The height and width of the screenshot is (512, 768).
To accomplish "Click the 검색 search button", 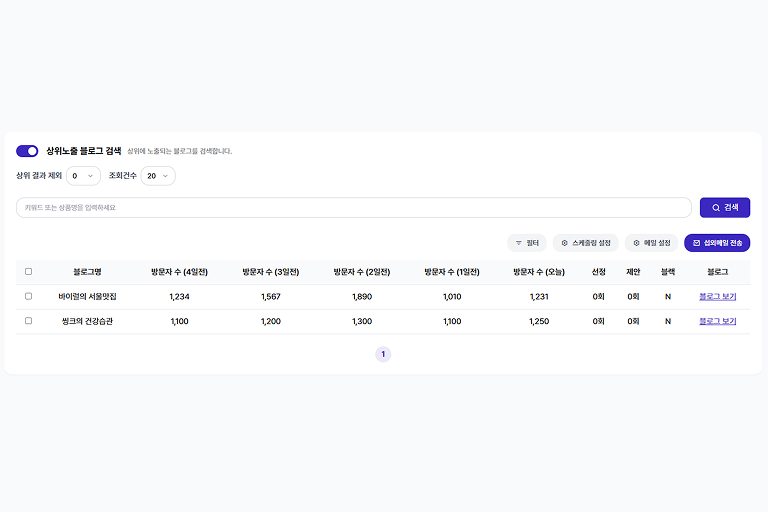I will click(x=725, y=208).
